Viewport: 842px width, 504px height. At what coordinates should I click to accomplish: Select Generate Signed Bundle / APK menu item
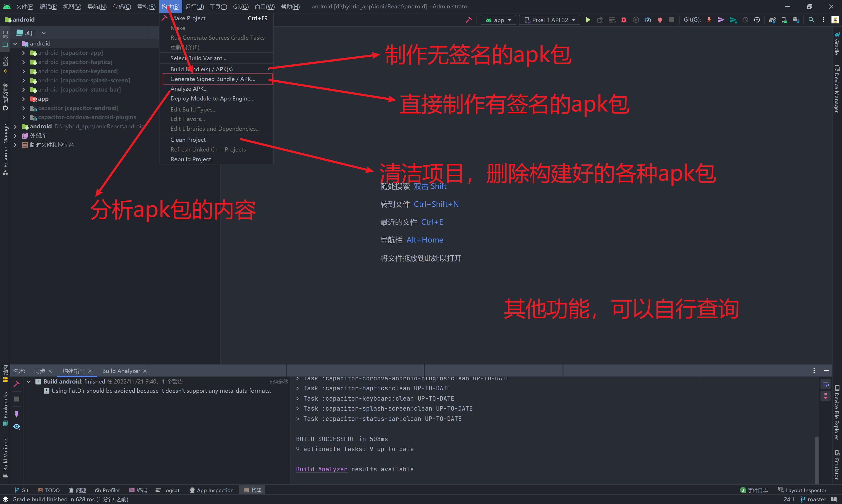tap(213, 79)
